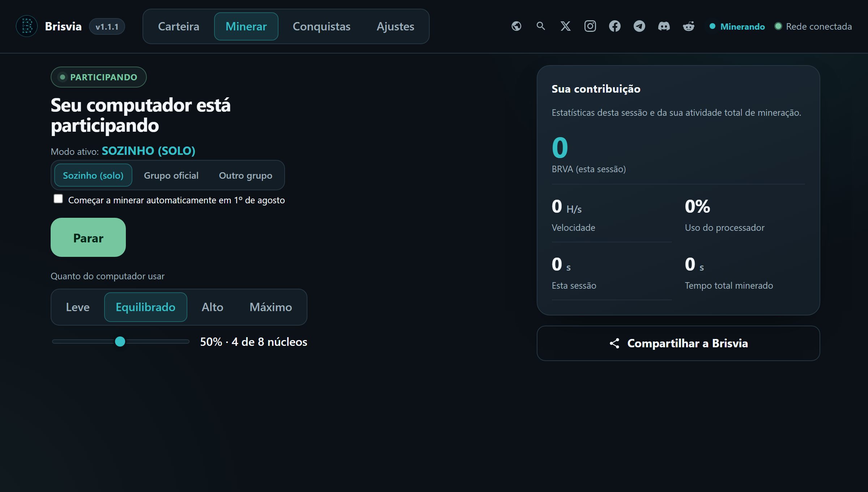The width and height of the screenshot is (868, 492).
Task: Click 'Quanto do computador usar' label
Action: [107, 276]
